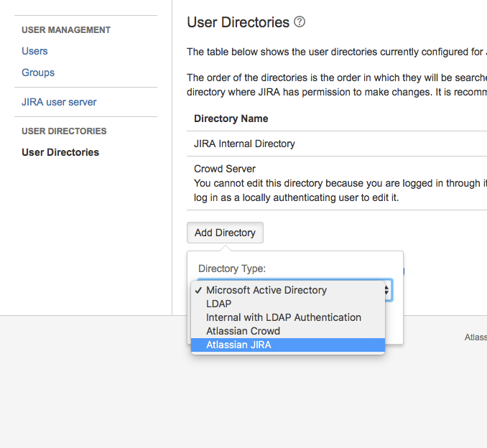This screenshot has height=448, width=487.
Task: Click the USER DIRECTORIES section heading
Action: click(x=64, y=131)
